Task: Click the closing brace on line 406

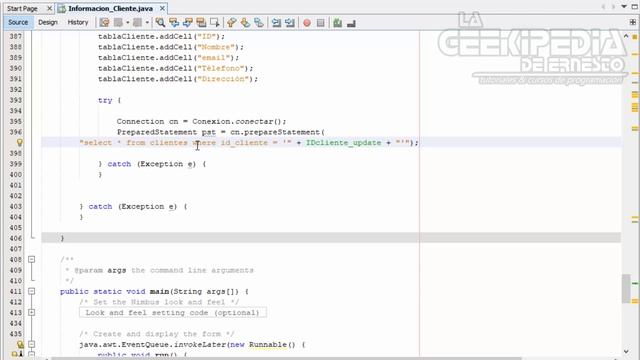Action: [x=62, y=238]
